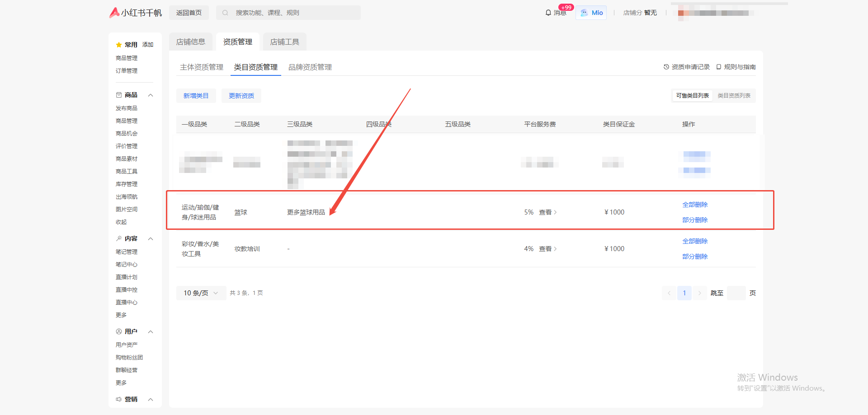Screen dimensions: 868x415
Task: Go to previous page arrow
Action: click(669, 293)
